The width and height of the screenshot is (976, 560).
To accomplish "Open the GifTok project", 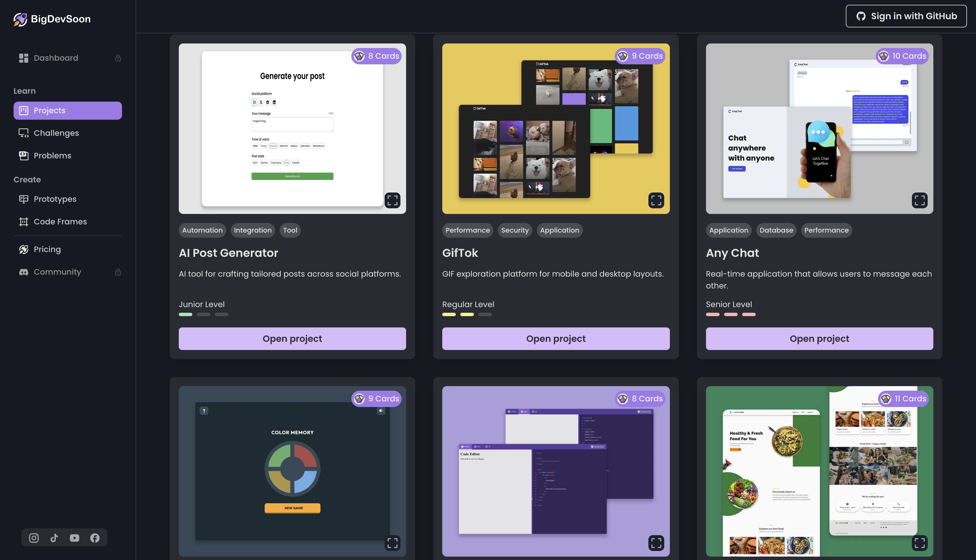I will pyautogui.click(x=555, y=338).
